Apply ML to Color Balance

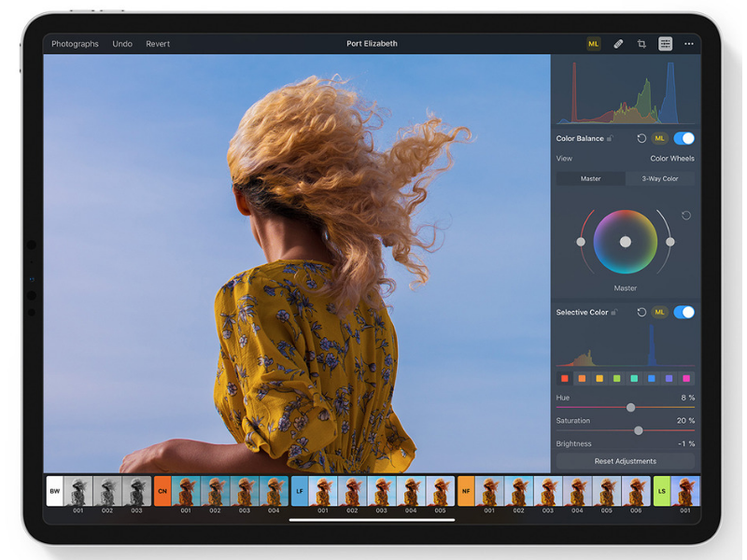[659, 138]
